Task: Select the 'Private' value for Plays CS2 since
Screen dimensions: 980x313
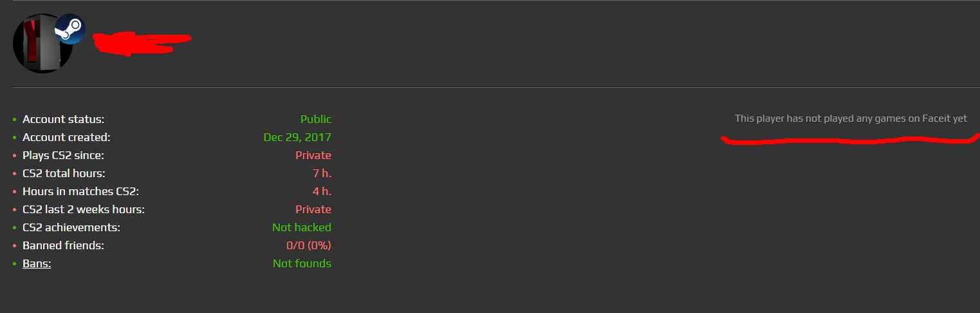Action: click(313, 155)
